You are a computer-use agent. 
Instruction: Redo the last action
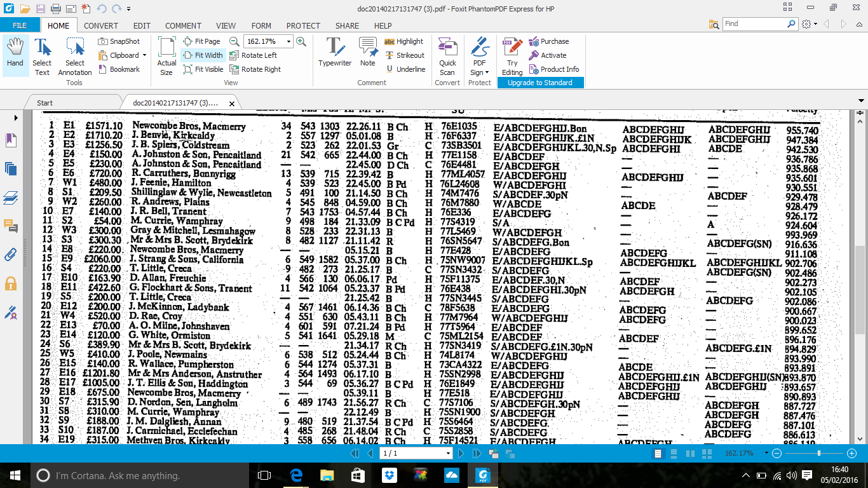click(x=117, y=9)
